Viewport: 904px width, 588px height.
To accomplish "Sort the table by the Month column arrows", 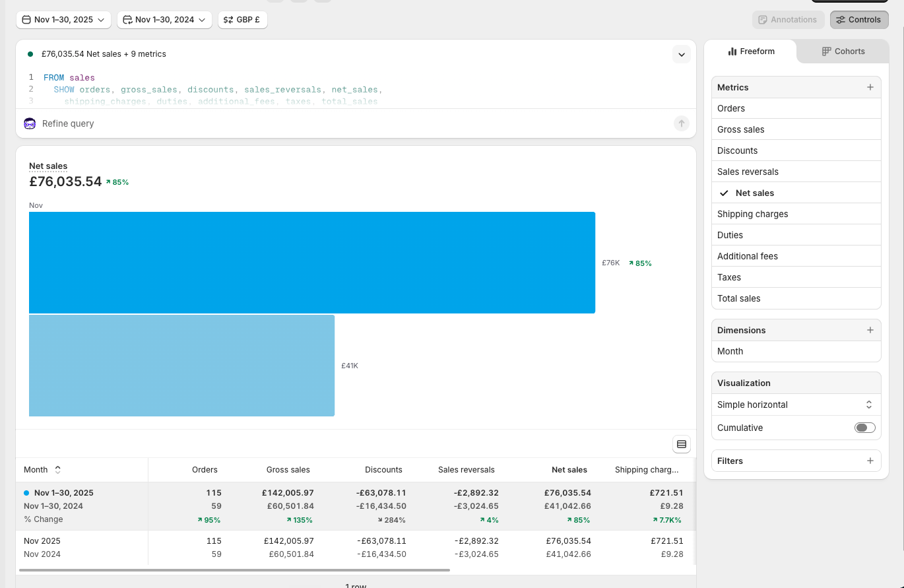I will [x=57, y=470].
